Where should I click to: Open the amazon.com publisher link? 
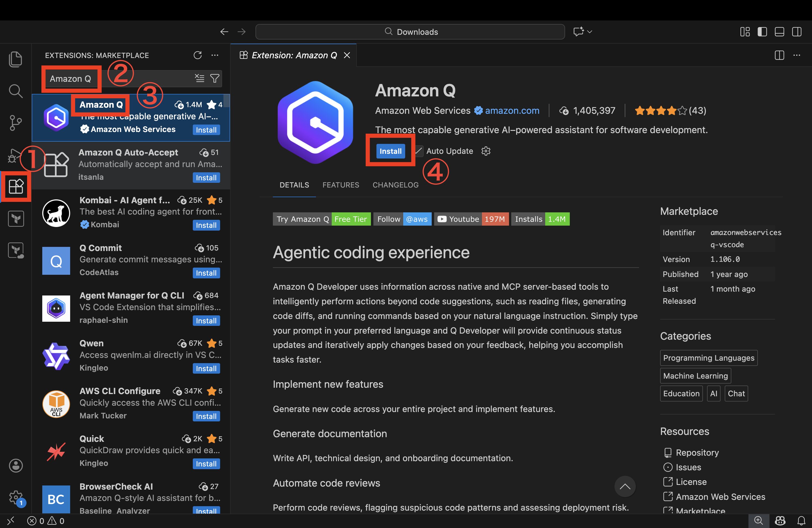tap(512, 110)
